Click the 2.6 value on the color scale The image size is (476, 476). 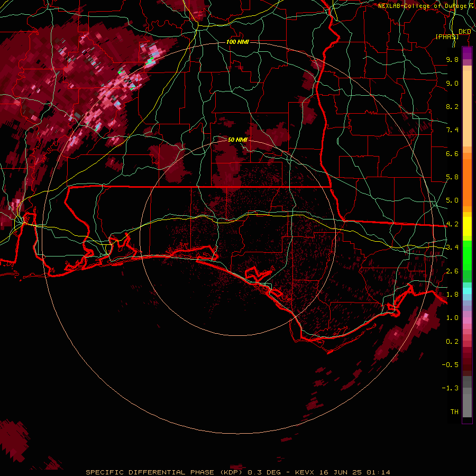tap(452, 271)
